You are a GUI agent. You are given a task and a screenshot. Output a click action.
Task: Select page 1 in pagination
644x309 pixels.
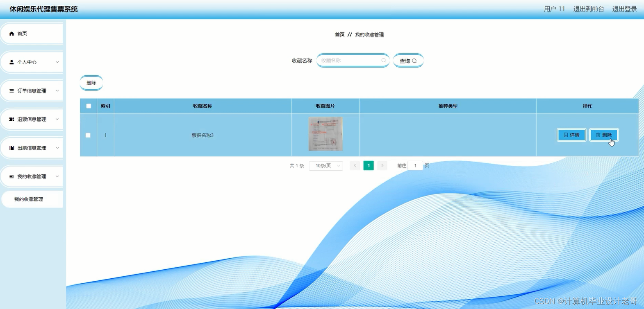pos(369,166)
